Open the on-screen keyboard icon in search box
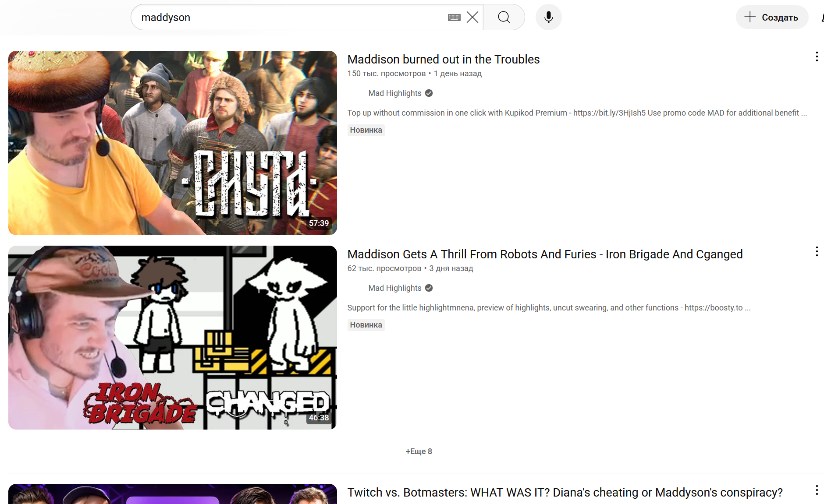 tap(454, 18)
